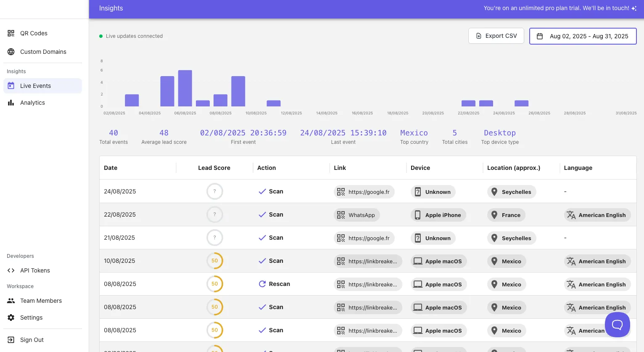The image size is (644, 352).
Task: Click the Settings gear icon
Action: point(11,318)
